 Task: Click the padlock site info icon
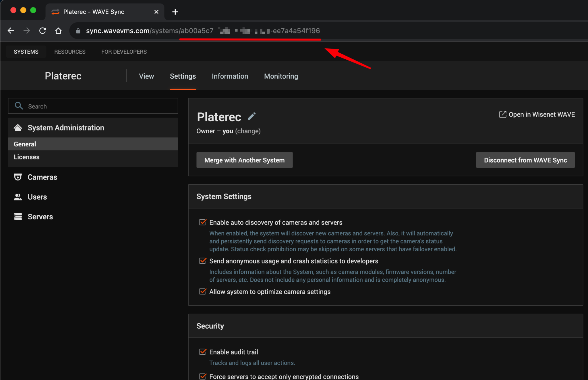click(x=78, y=31)
